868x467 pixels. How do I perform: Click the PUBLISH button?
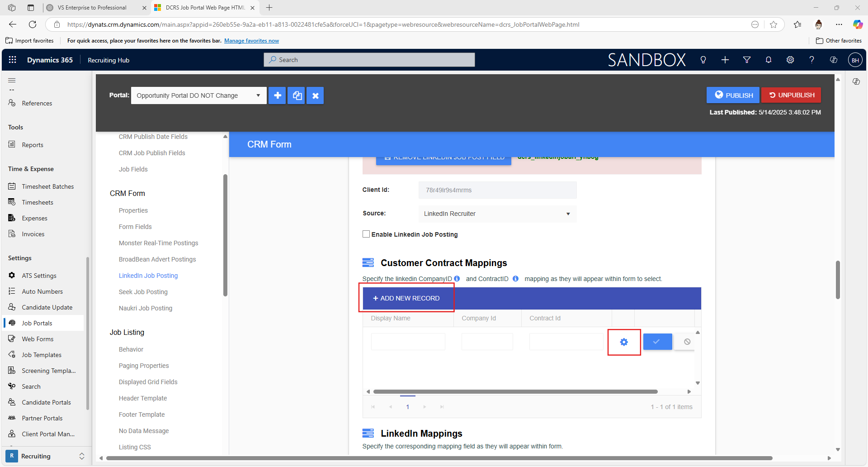tap(733, 95)
